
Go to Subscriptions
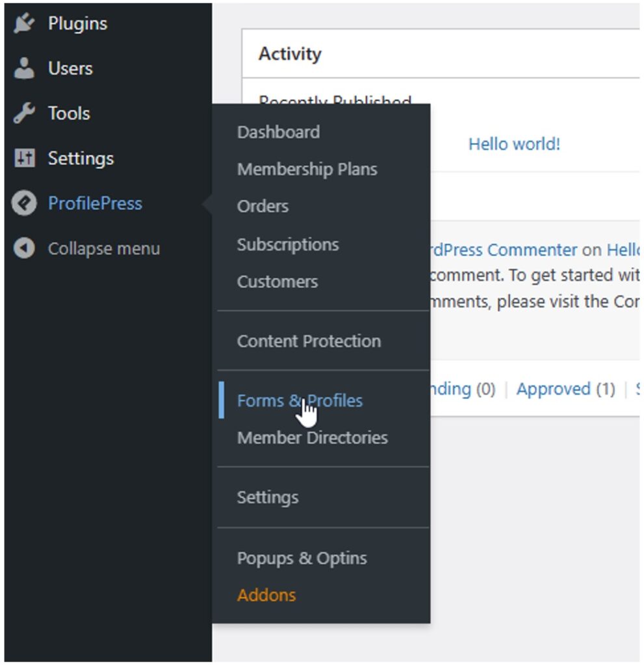coord(288,245)
